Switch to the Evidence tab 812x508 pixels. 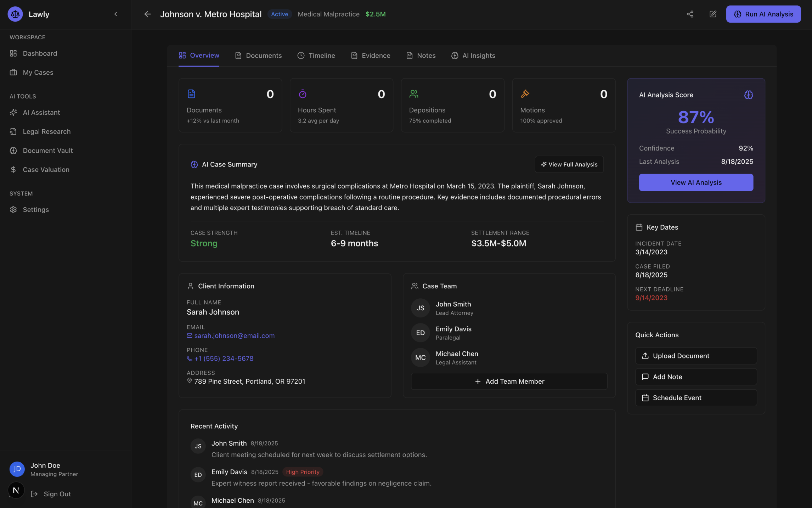pyautogui.click(x=371, y=55)
